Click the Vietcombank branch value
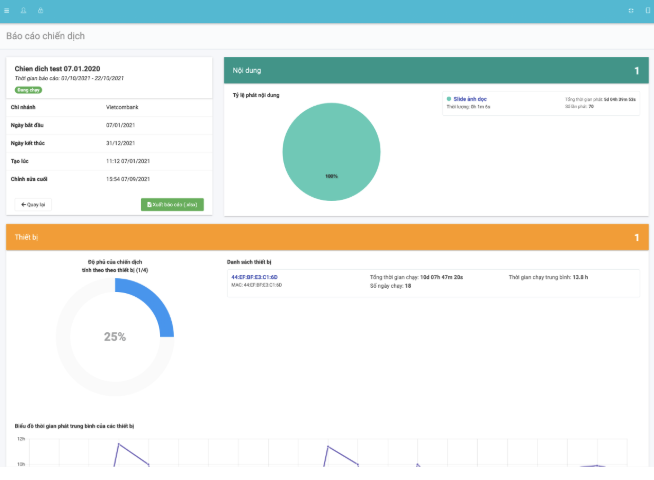The image size is (654, 480). 123,105
